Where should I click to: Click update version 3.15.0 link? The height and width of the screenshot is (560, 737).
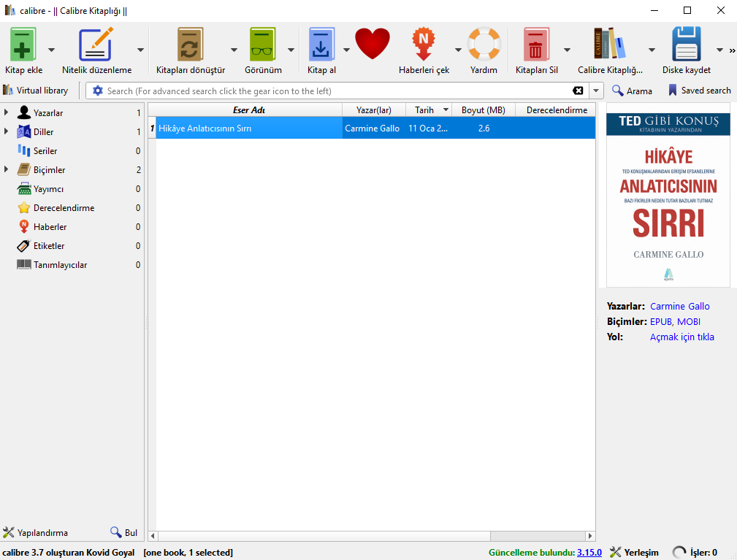pos(589,553)
